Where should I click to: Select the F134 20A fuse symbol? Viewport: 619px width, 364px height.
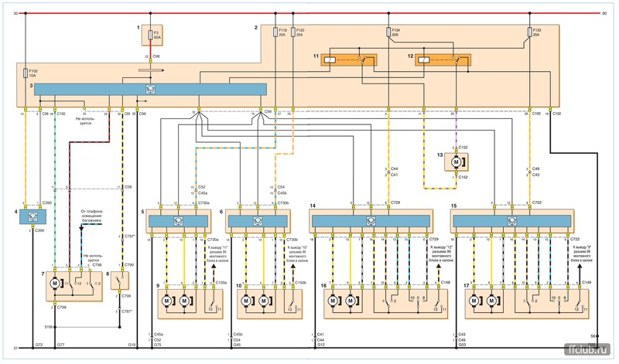point(388,32)
